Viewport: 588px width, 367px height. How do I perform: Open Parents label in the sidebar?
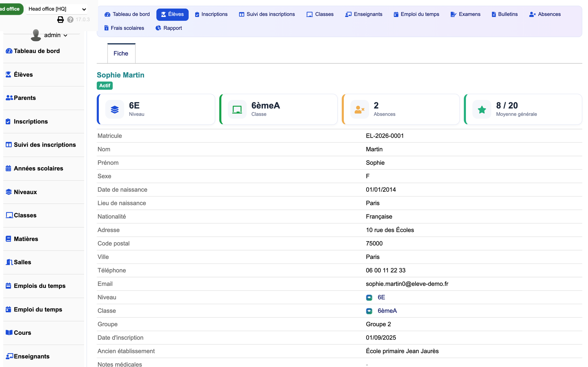coord(25,98)
